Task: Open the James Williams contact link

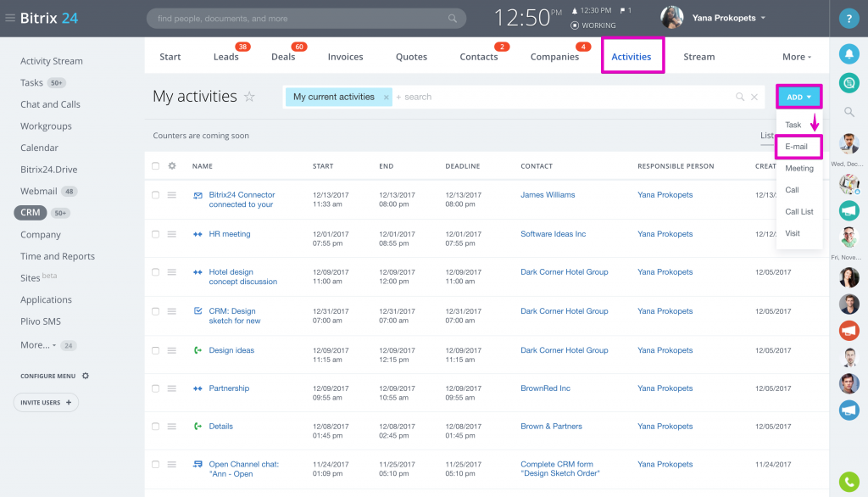Action: tap(548, 195)
